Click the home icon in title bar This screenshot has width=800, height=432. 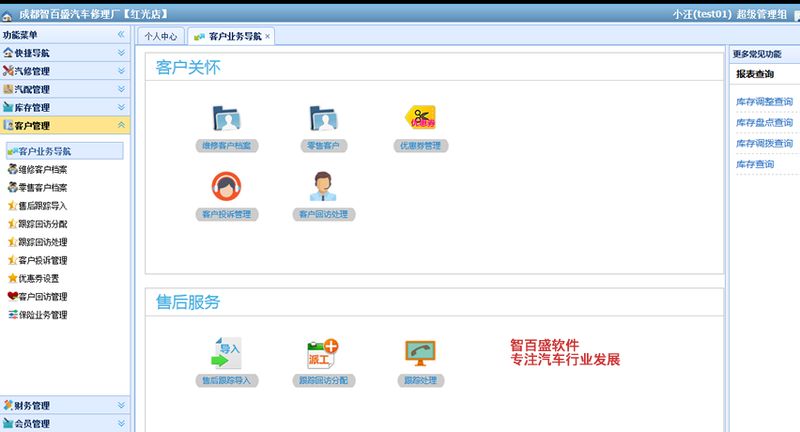click(7, 16)
